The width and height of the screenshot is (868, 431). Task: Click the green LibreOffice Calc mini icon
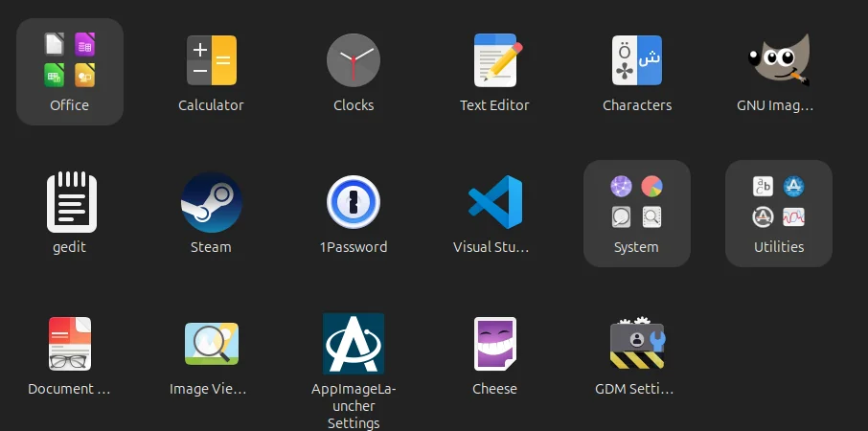tap(55, 75)
